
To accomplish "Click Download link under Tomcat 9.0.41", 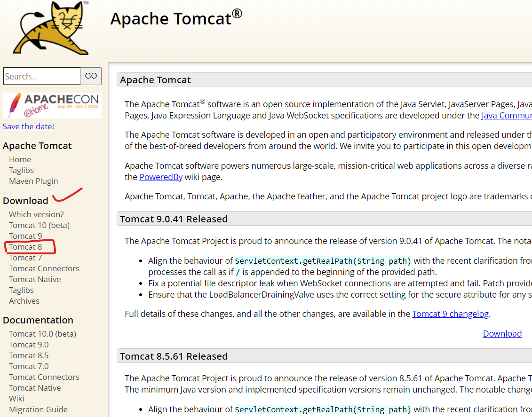I will [502, 334].
